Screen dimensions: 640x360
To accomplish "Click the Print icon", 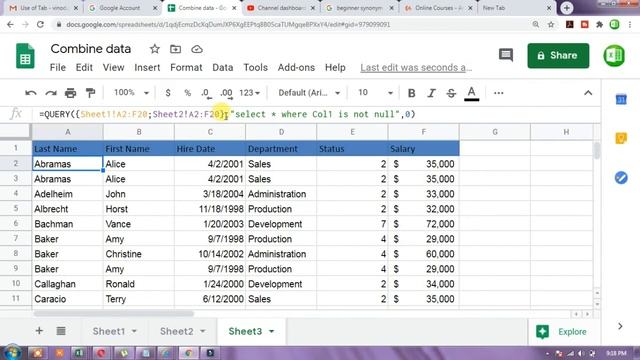I will [x=71, y=93].
